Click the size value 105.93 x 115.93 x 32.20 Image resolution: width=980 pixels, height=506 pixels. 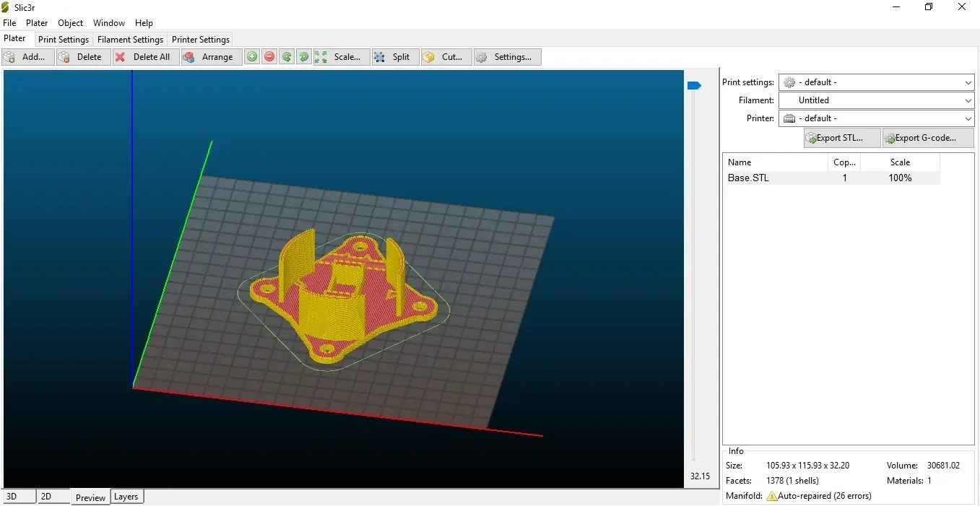(x=807, y=466)
